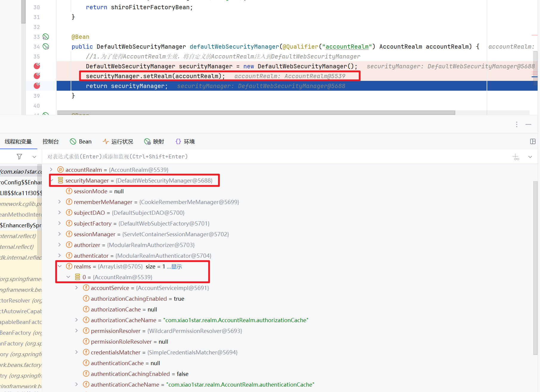Switch to the 控制台 tab
Screen dimensions: 540x392
click(50, 141)
